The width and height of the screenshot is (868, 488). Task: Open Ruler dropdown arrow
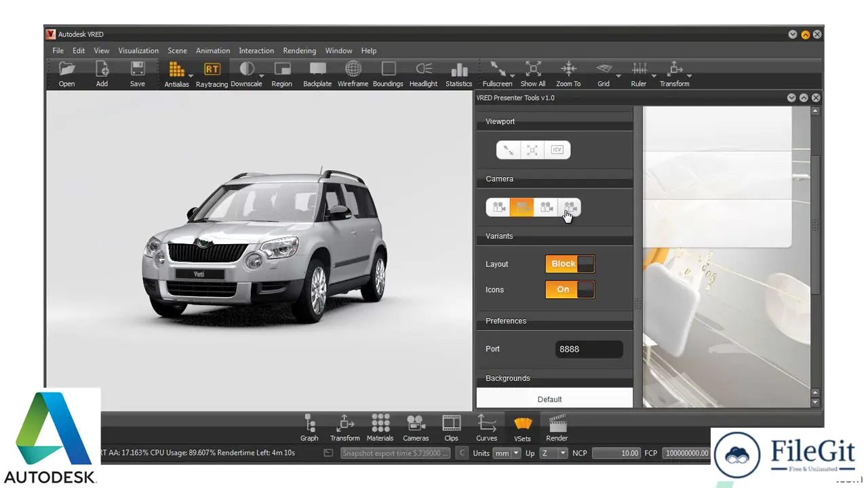pos(654,76)
